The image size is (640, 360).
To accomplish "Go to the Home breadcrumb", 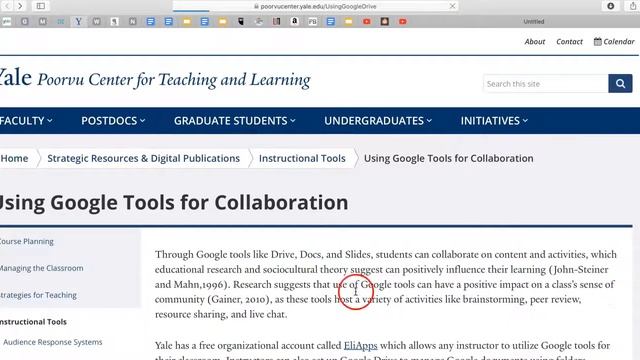I will 14,158.
